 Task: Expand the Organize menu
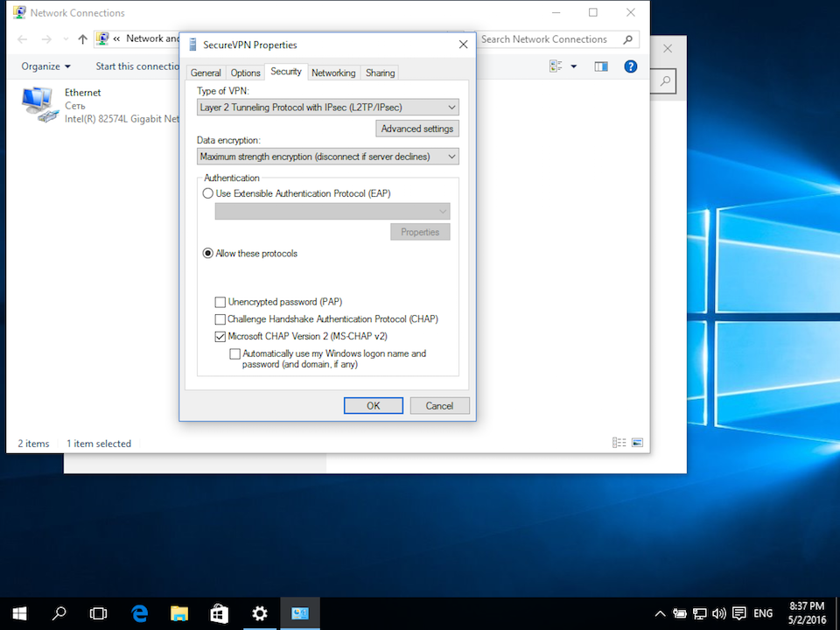pyautogui.click(x=46, y=66)
